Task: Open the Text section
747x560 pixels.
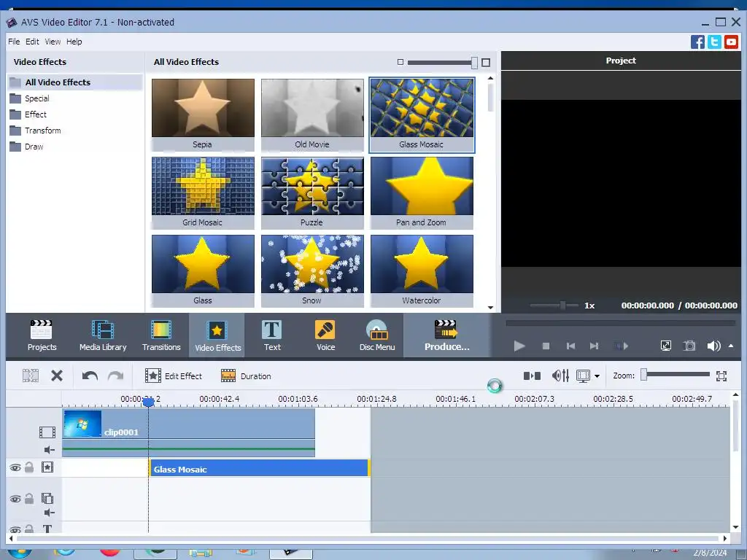Action: (x=272, y=335)
